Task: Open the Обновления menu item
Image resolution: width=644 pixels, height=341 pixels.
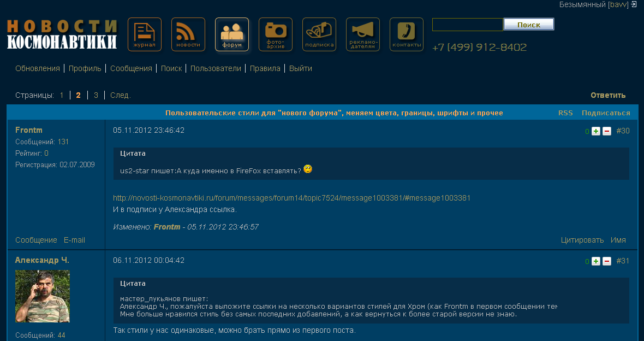Action: click(x=38, y=69)
